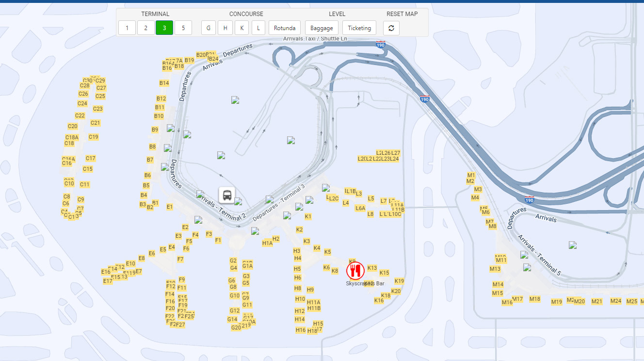Viewport: 644px width, 361px height.
Task: Click gate marker E1
Action: 170,207
